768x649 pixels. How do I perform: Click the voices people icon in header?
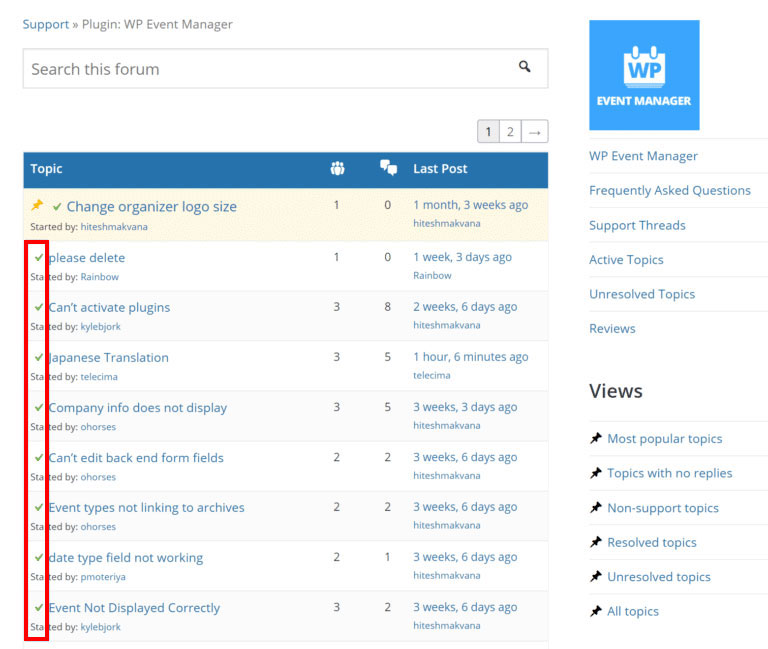pos(337,169)
